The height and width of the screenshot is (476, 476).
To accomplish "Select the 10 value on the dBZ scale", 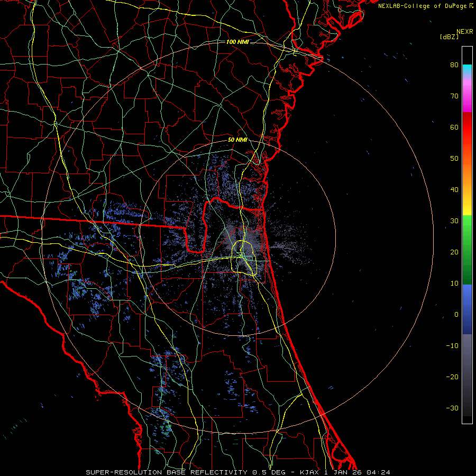I will pyautogui.click(x=454, y=283).
